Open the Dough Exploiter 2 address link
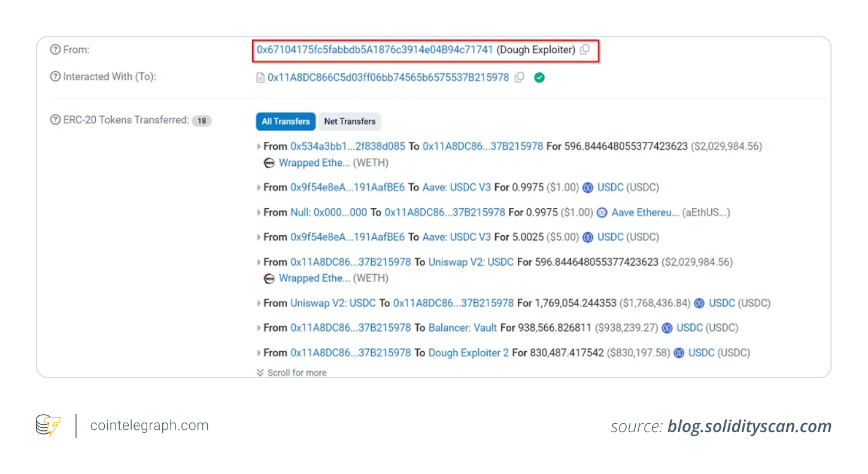The width and height of the screenshot is (868, 474). click(x=469, y=353)
